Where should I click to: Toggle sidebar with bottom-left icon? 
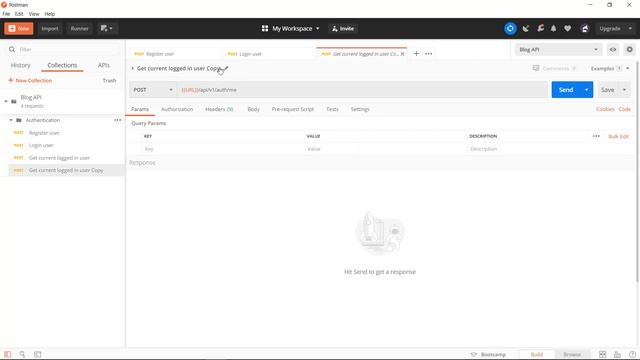[8, 354]
